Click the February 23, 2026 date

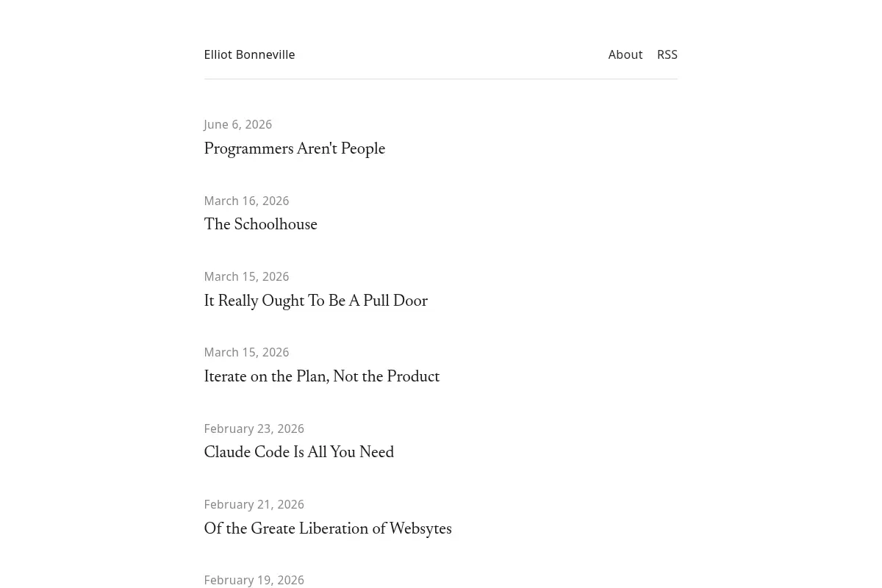(254, 429)
